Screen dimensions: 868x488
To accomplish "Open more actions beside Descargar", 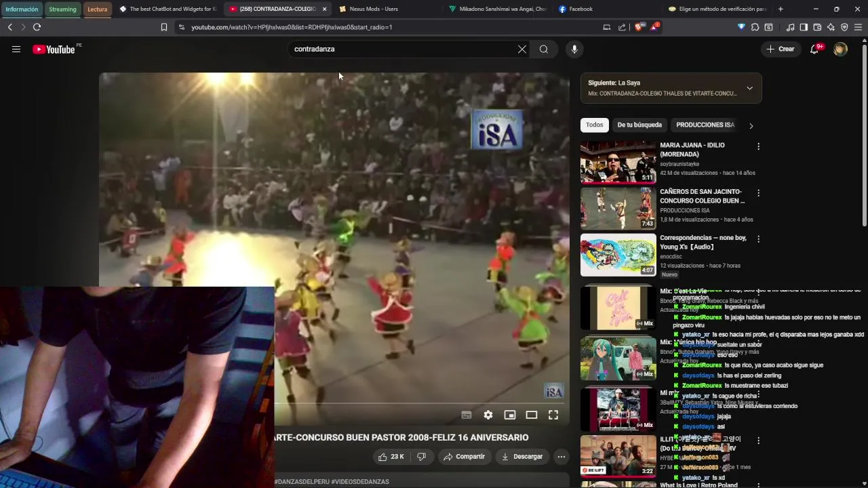I will tap(561, 457).
